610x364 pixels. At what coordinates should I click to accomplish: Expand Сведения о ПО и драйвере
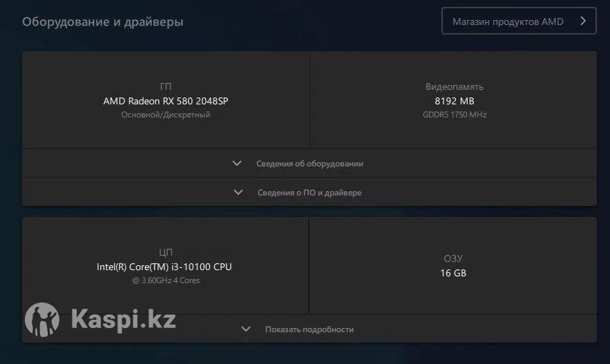309,192
